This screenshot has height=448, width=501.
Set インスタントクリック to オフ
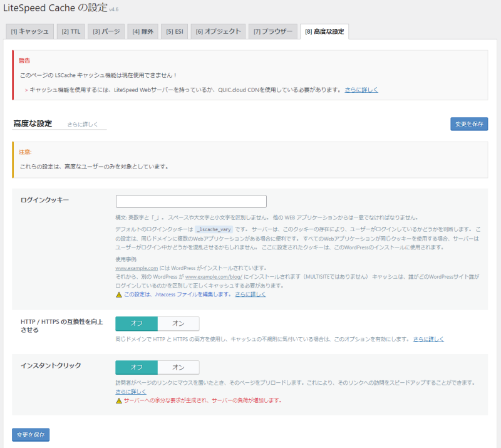click(137, 367)
